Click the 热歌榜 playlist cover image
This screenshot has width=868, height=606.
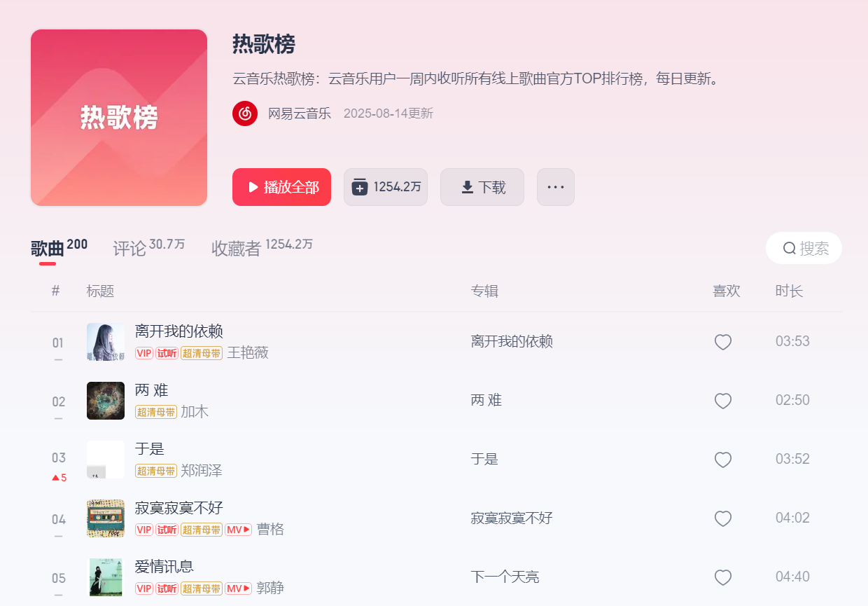119,118
